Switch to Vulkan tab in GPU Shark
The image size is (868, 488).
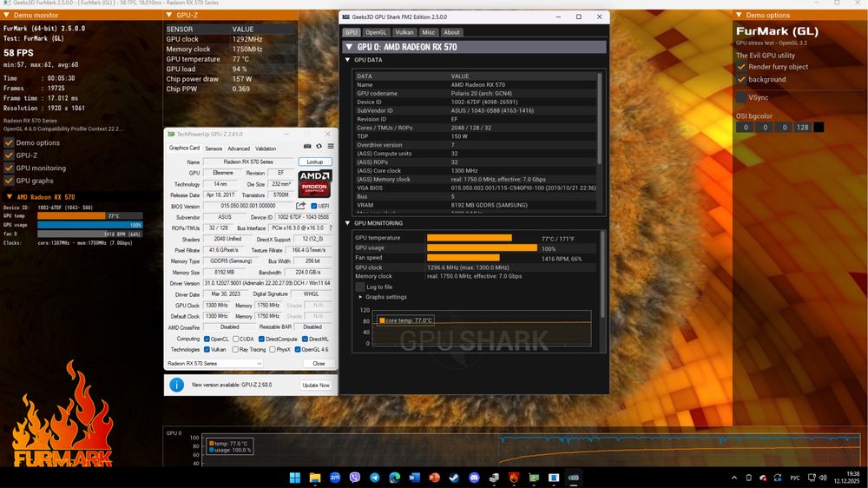(404, 32)
